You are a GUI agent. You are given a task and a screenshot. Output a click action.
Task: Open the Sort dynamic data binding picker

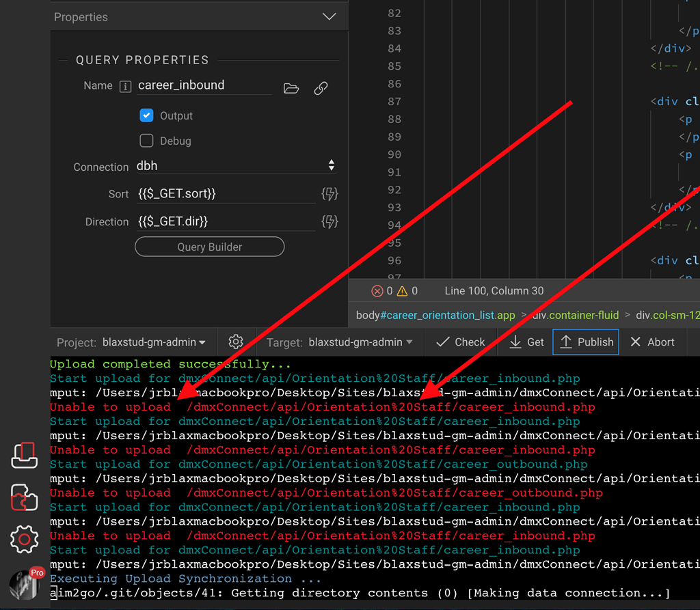329,194
